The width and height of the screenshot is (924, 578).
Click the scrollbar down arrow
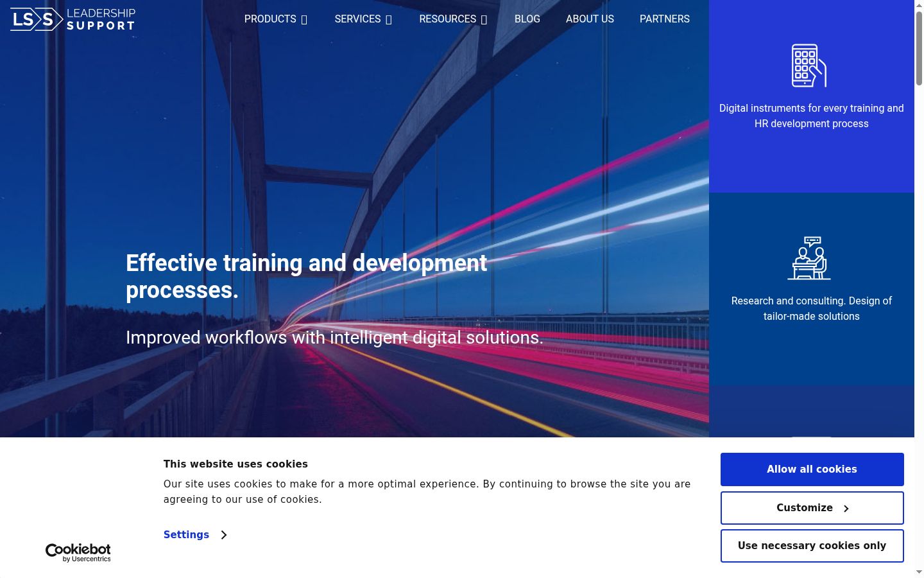tap(919, 572)
